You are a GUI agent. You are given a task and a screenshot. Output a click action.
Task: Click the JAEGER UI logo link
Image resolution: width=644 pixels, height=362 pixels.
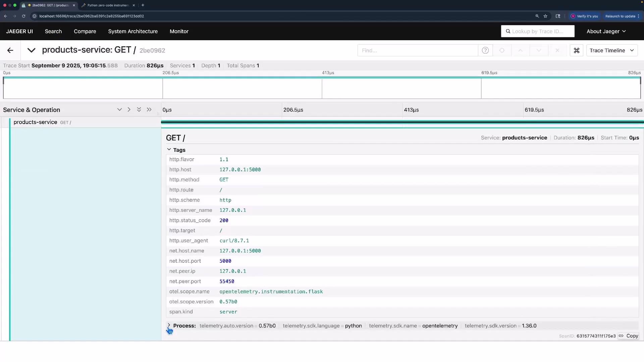click(19, 31)
